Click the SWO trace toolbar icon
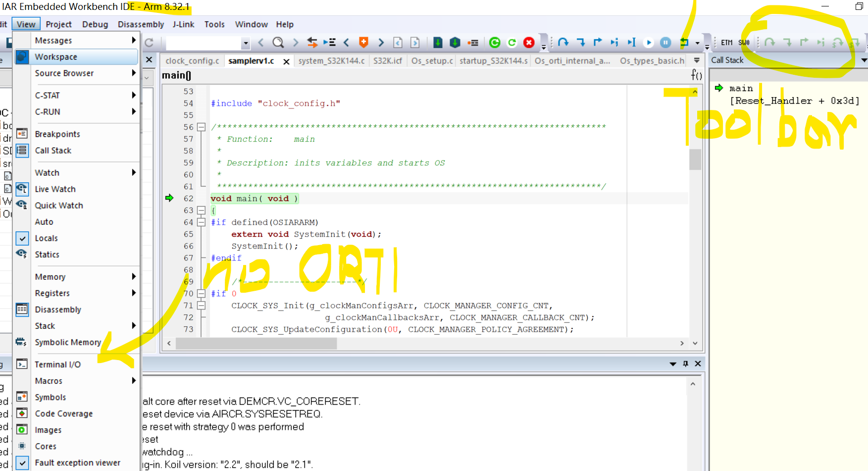This screenshot has height=471, width=868. point(744,43)
